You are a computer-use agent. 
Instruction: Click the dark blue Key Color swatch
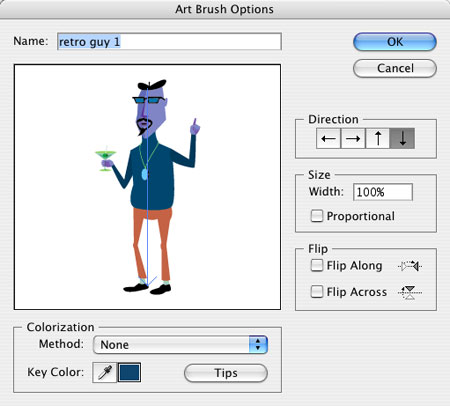[x=130, y=372]
